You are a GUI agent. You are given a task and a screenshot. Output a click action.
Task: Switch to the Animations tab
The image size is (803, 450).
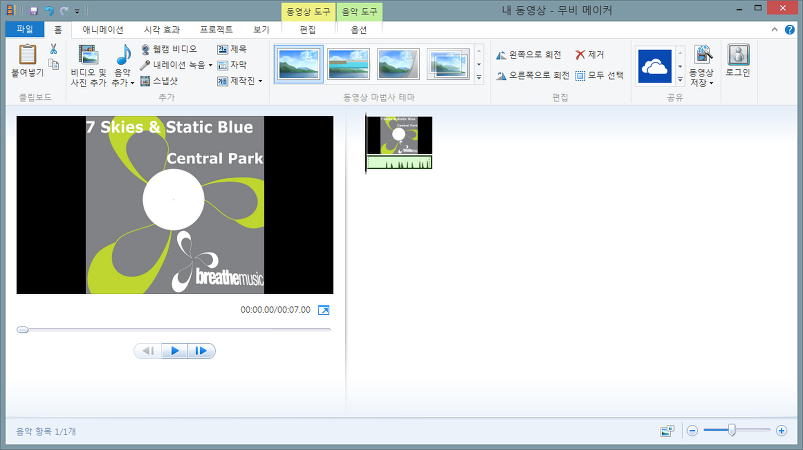pyautogui.click(x=103, y=30)
